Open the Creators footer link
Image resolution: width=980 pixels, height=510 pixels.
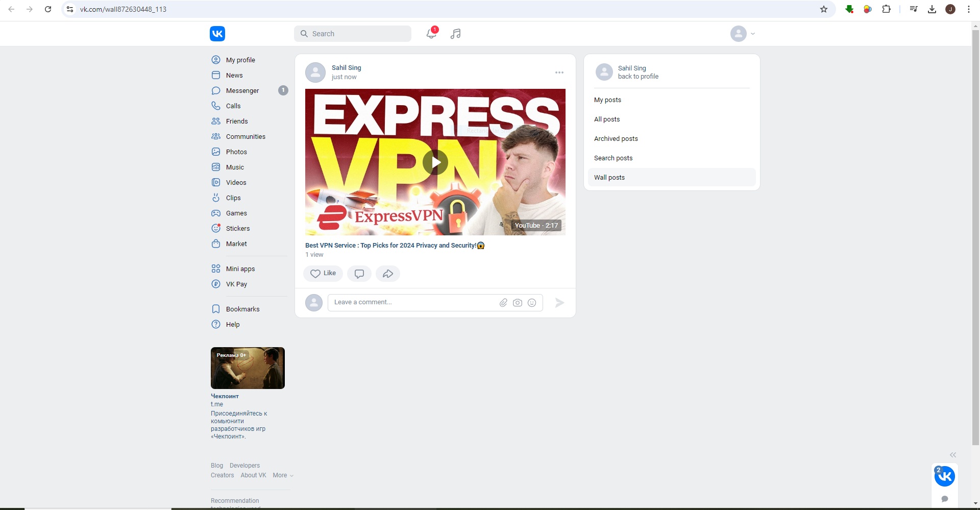coord(222,475)
